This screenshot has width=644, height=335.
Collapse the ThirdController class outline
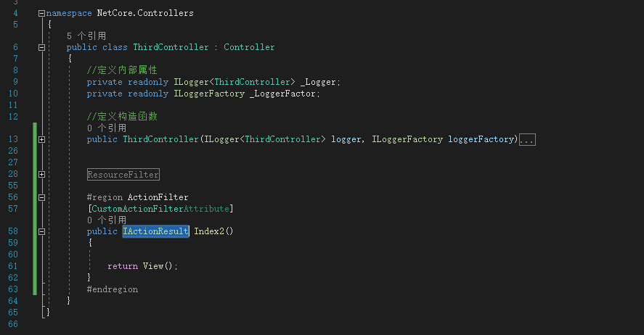pos(41,47)
